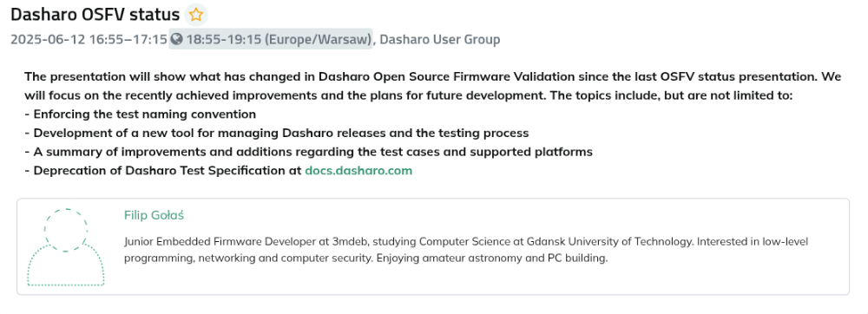Click the 2025-06-12 16:55–17:15 date text
The height and width of the screenshot is (314, 868).
(89, 39)
